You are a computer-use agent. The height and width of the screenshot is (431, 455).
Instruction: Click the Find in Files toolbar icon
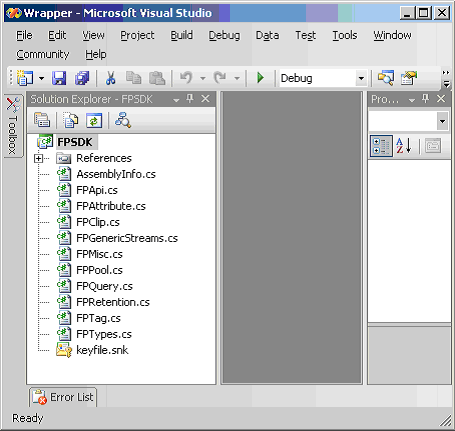point(386,78)
